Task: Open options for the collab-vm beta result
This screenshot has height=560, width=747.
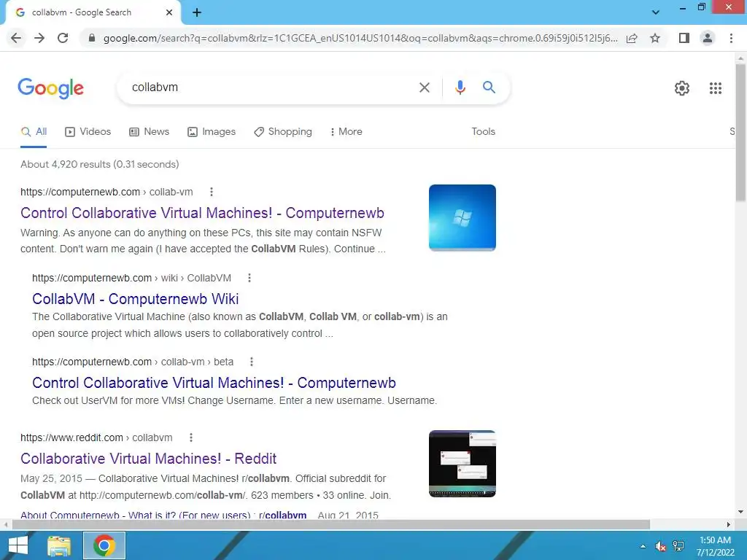Action: [252, 362]
